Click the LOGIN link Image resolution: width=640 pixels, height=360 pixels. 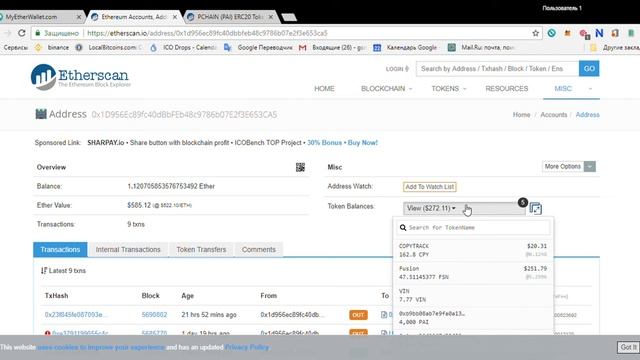click(397, 69)
